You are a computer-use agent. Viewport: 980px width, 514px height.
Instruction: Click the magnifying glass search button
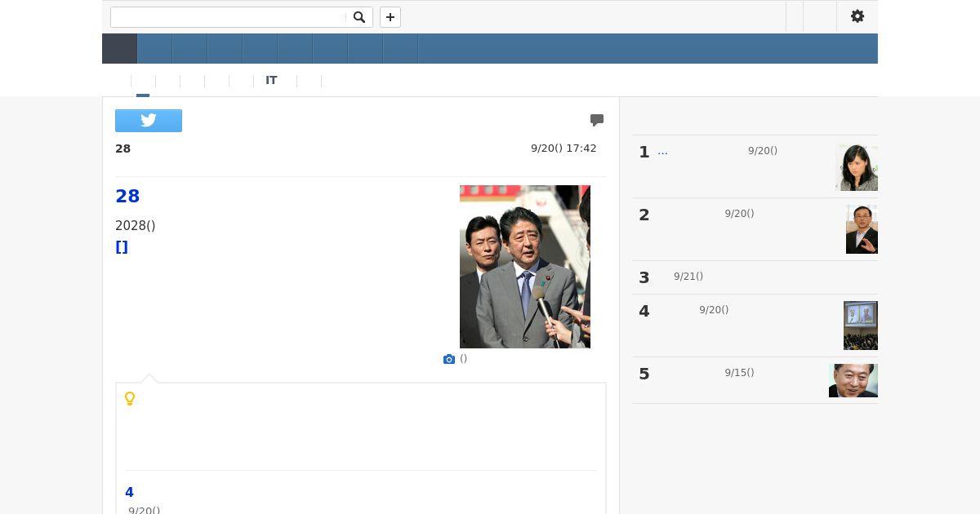pos(359,17)
